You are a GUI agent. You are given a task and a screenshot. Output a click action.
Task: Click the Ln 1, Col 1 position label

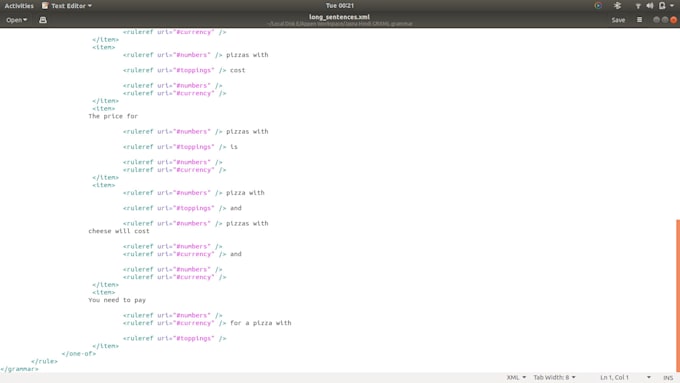[x=614, y=377]
